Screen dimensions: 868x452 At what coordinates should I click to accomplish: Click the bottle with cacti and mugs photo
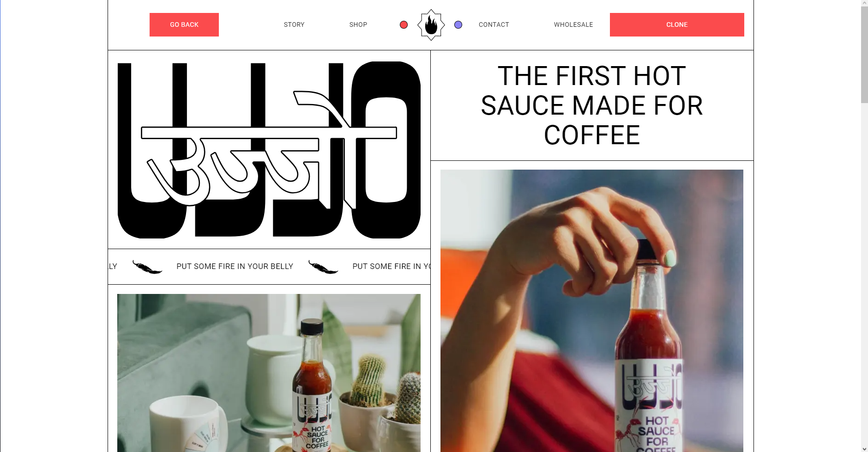(269, 373)
